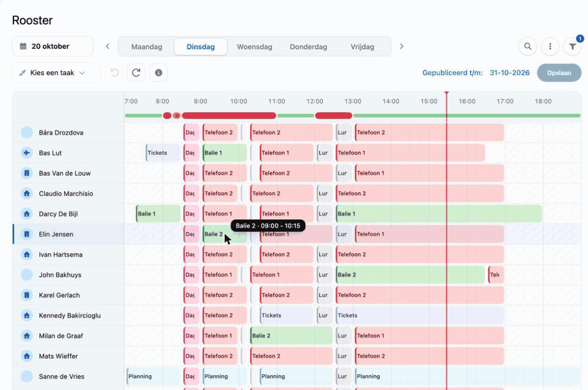Screen dimensions: 588x390
Task: Switch to the Maandag tab
Action: [146, 47]
